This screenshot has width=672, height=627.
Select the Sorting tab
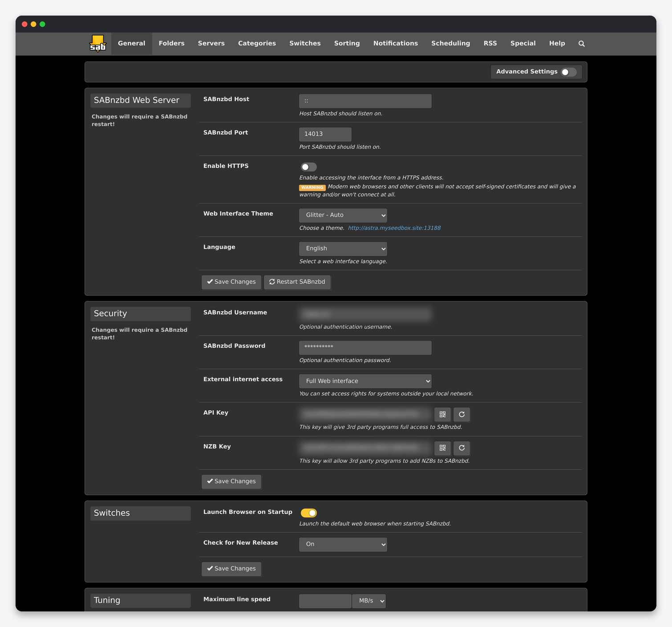click(x=347, y=44)
